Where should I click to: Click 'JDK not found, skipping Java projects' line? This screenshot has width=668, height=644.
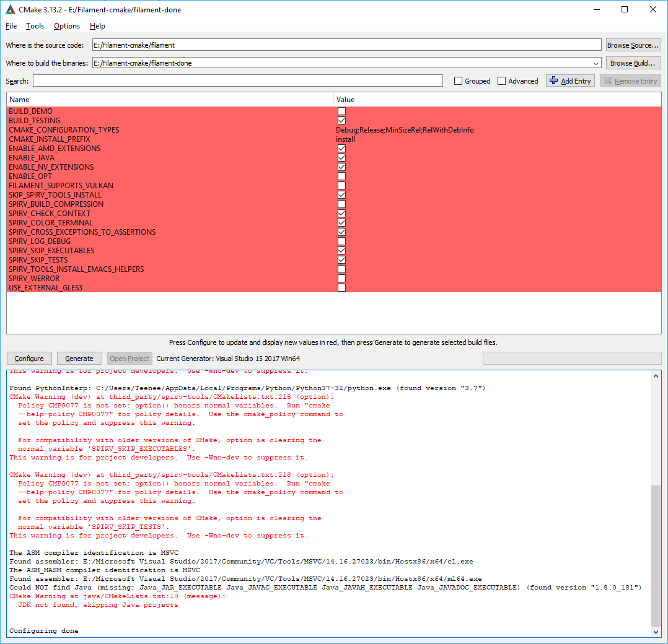(98, 605)
